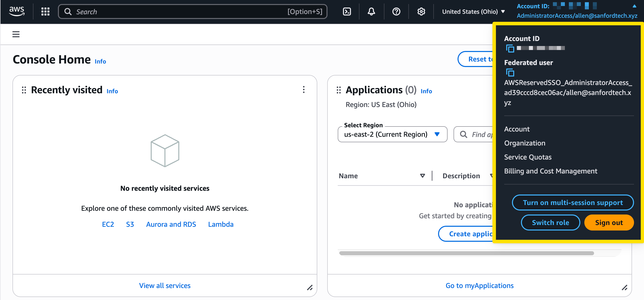The height and width of the screenshot is (300, 644).
Task: Open the notifications bell
Action: (371, 11)
